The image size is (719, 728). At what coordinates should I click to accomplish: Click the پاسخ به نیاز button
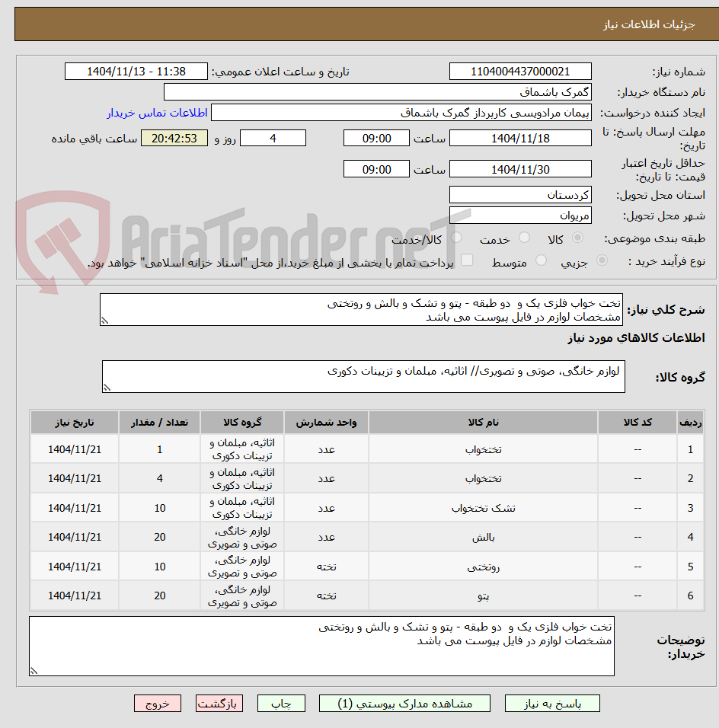coord(552,704)
